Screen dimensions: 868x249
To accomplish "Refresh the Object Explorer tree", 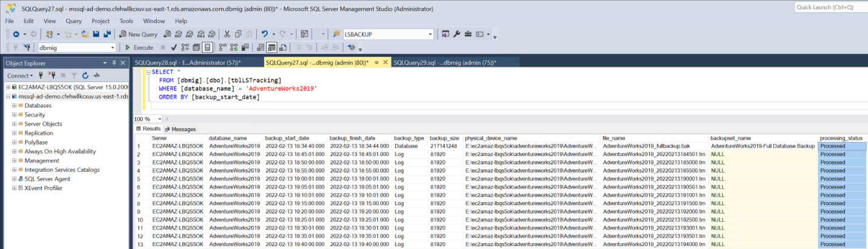I will click(x=86, y=76).
